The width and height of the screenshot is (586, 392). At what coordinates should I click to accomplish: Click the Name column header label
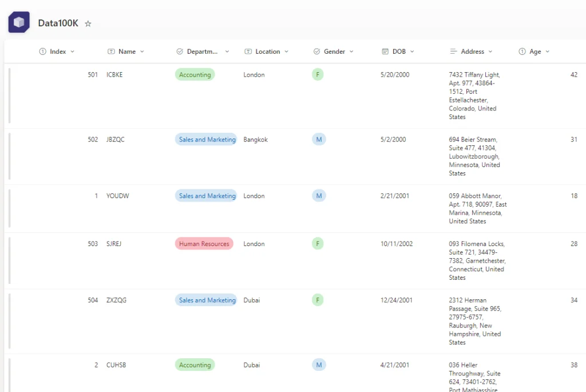[x=127, y=52]
